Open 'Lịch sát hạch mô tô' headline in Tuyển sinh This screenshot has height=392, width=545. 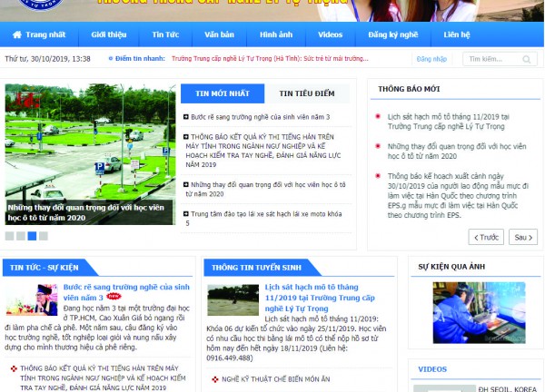coord(320,298)
